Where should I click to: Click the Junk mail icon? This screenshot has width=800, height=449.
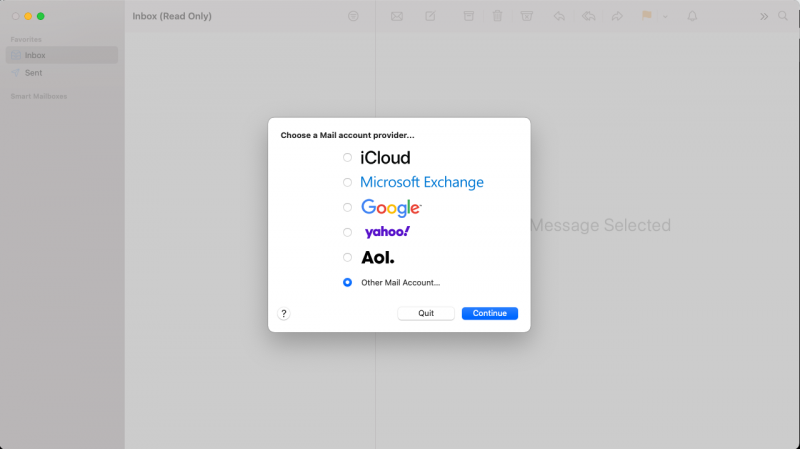click(x=527, y=16)
